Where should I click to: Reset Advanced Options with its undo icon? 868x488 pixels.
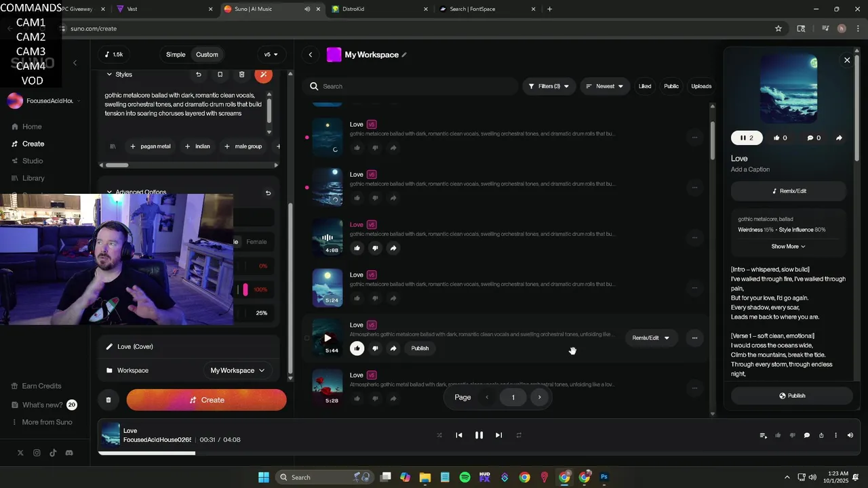point(268,192)
